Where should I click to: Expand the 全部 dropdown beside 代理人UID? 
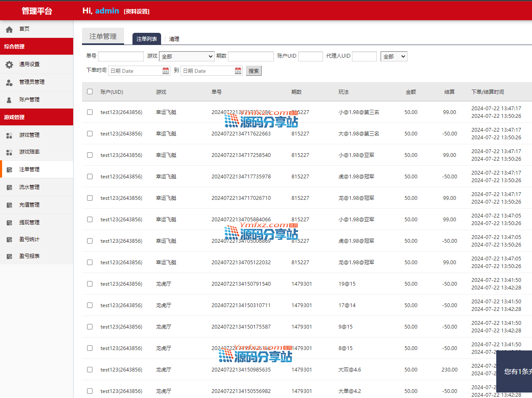(x=394, y=56)
